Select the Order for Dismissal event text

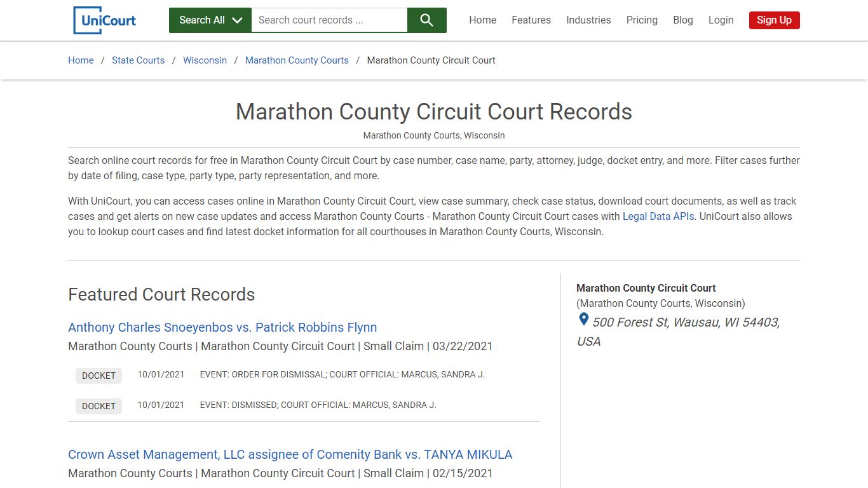tap(342, 375)
